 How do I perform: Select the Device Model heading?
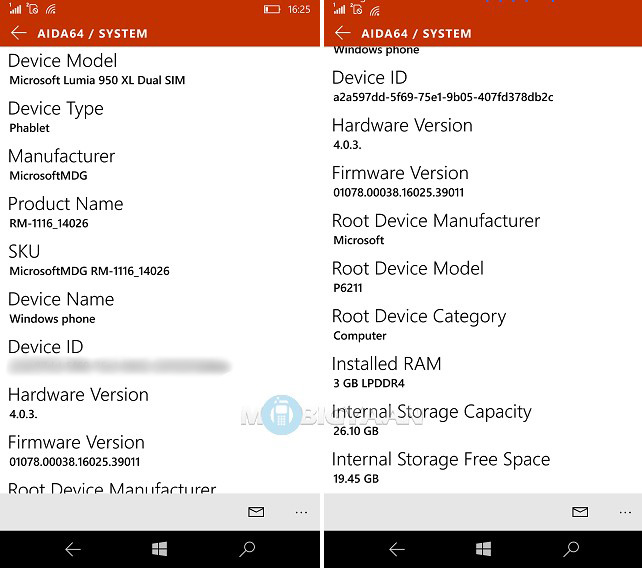click(x=63, y=61)
